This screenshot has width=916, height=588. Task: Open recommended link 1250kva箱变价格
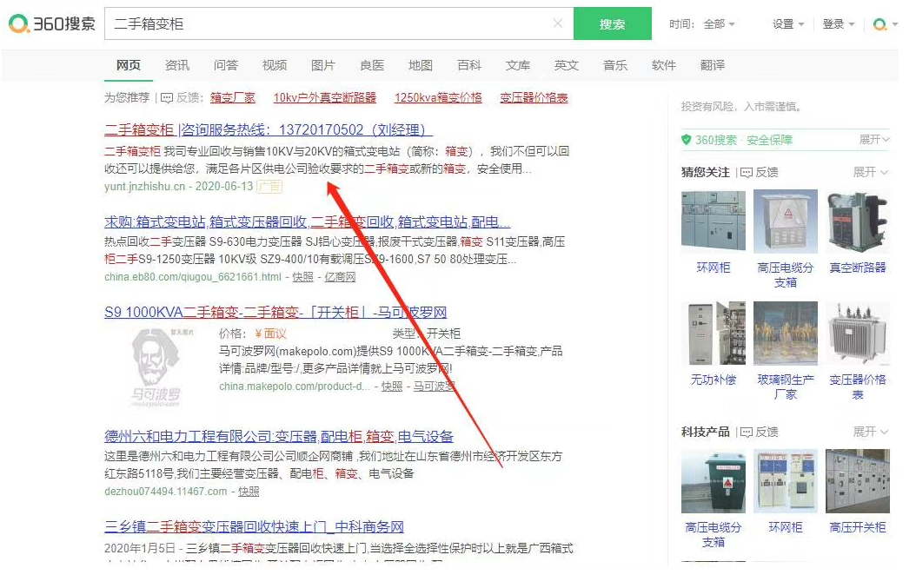438,97
